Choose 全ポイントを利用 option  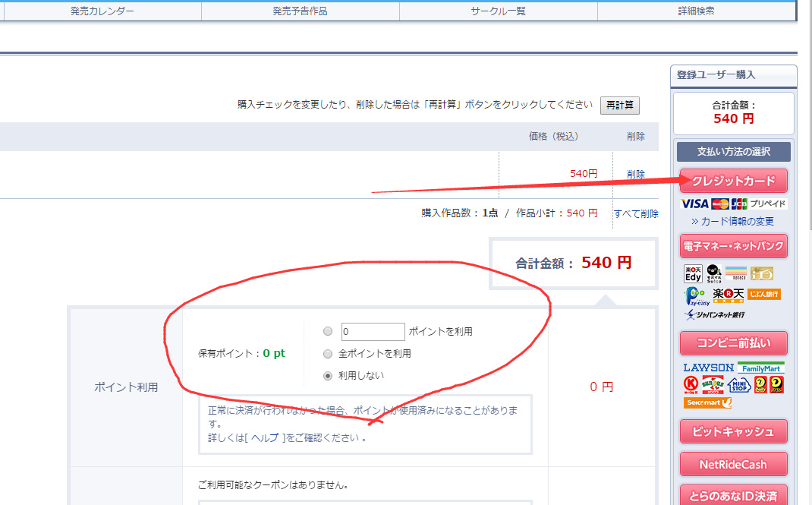(x=327, y=353)
